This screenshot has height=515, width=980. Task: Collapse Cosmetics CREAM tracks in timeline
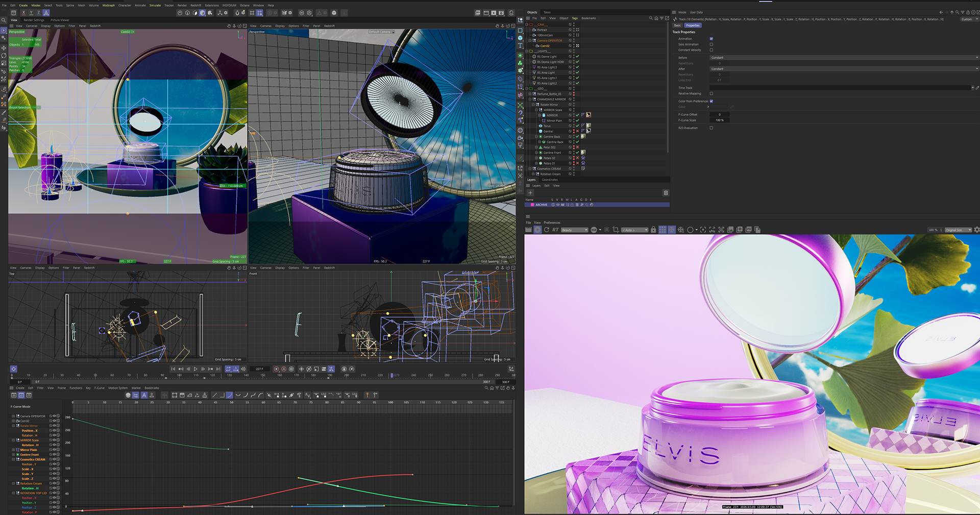click(13, 459)
